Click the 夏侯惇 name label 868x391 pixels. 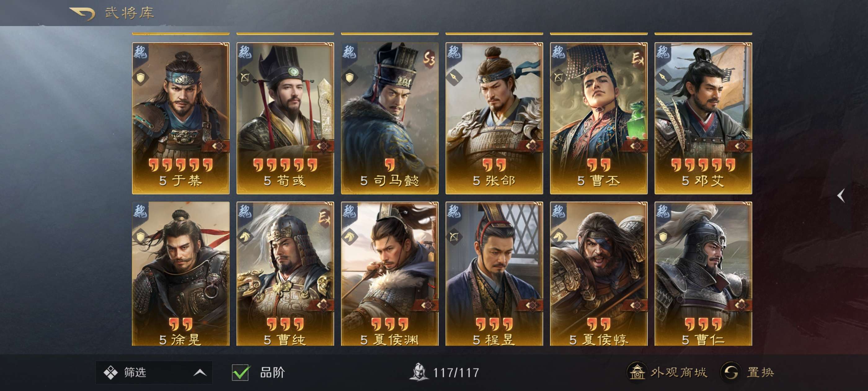tap(605, 340)
